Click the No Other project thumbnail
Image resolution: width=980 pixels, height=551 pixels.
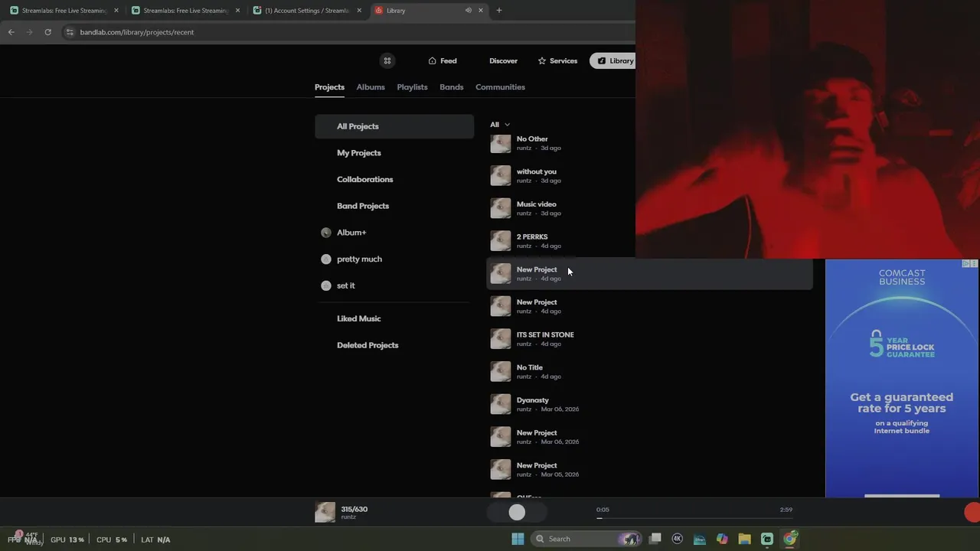pos(501,143)
